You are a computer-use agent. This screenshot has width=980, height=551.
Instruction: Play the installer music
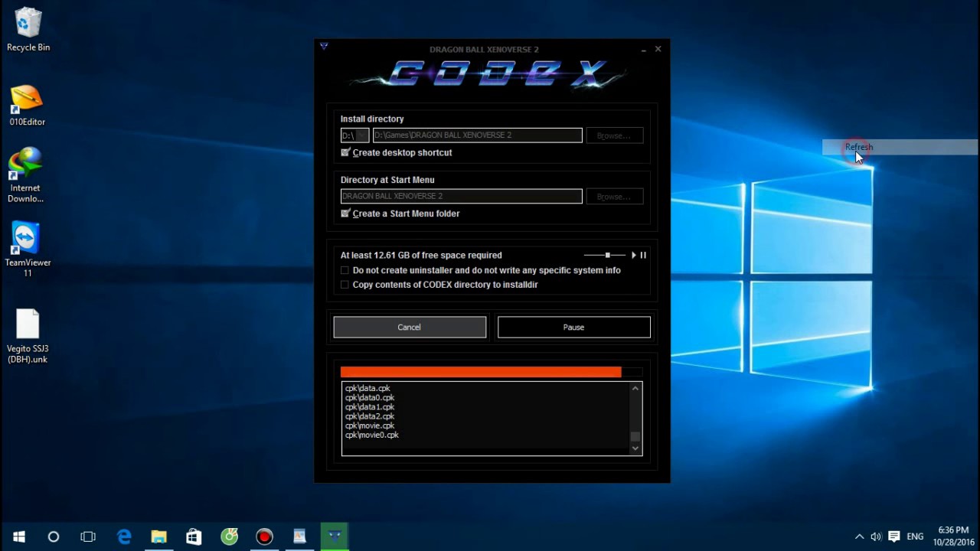[x=633, y=255]
